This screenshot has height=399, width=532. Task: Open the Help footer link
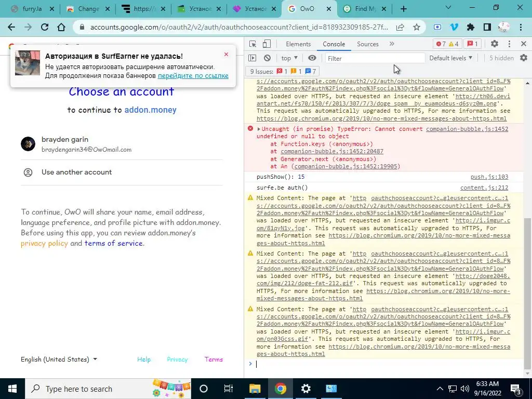pos(144,360)
